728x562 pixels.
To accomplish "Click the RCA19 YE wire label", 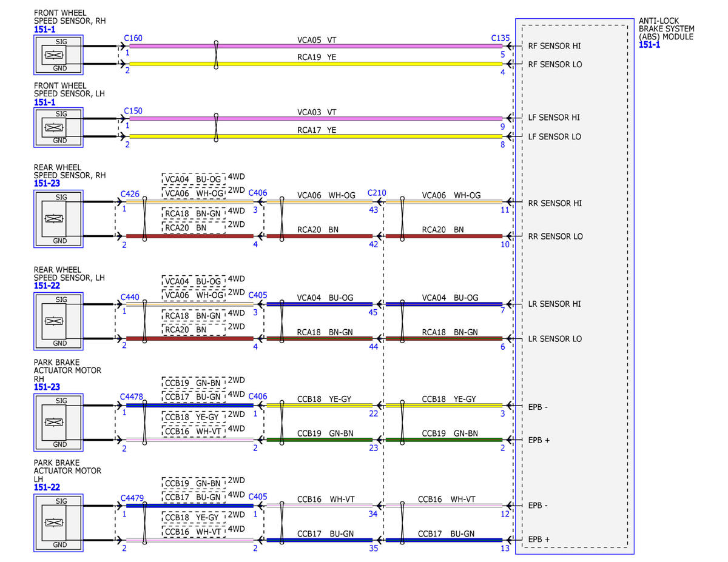I will 317,57.
